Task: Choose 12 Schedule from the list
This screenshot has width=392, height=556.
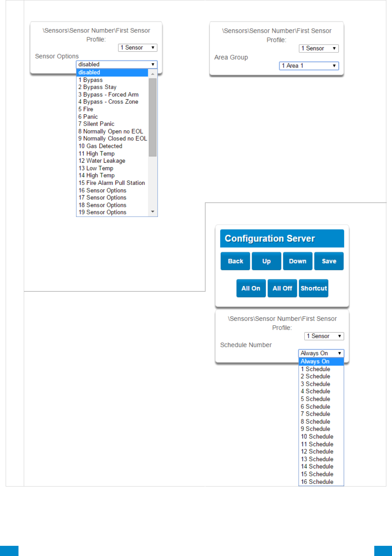Action: [x=321, y=451]
